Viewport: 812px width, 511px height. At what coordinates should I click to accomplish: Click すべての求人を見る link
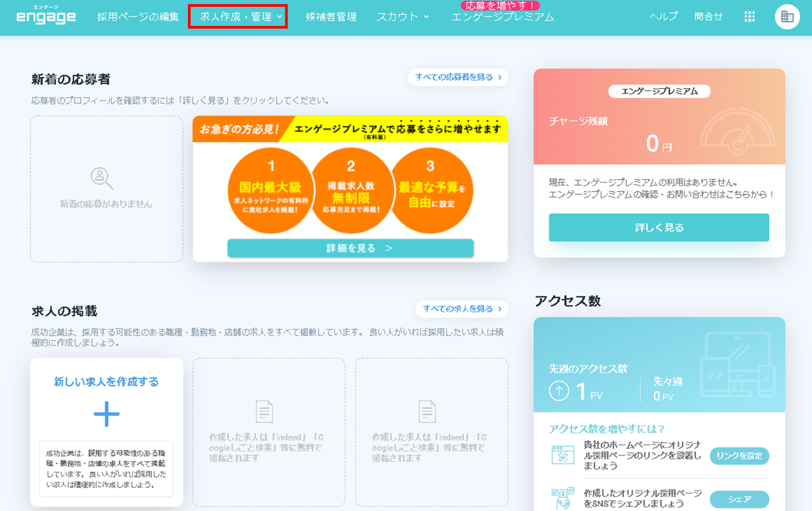pos(462,309)
